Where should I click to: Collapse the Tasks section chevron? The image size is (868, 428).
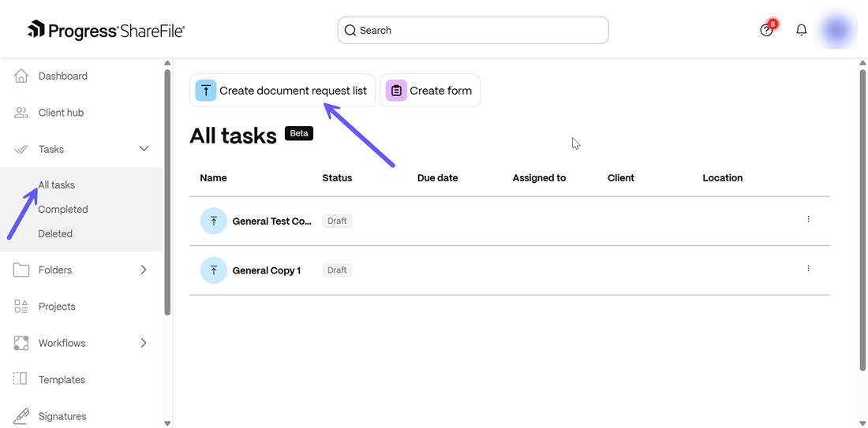pyautogui.click(x=144, y=149)
